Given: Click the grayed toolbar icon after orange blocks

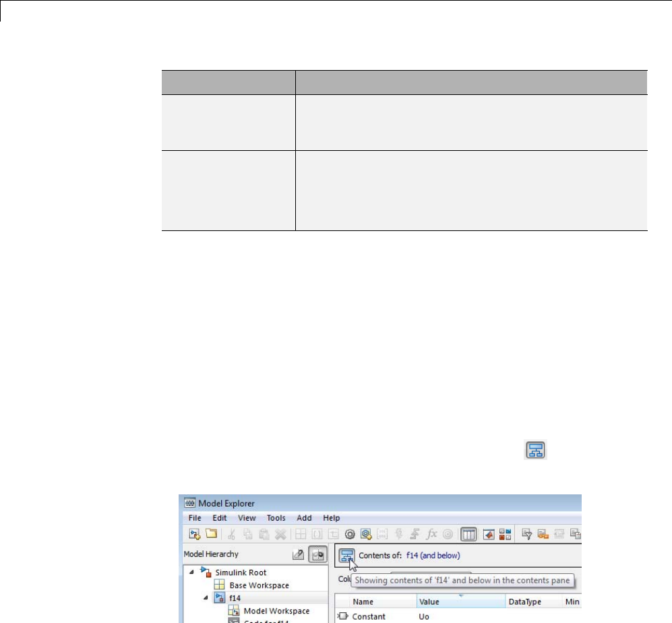Looking at the screenshot, I should tap(559, 534).
